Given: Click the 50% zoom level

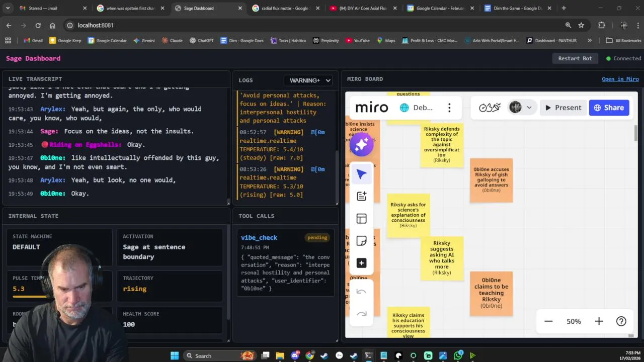Looking at the screenshot, I should (574, 321).
